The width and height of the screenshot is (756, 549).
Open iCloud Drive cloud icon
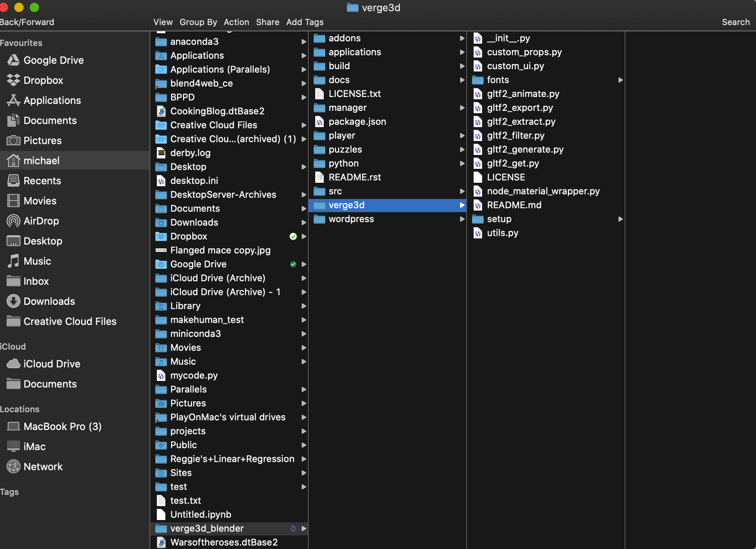tap(14, 364)
